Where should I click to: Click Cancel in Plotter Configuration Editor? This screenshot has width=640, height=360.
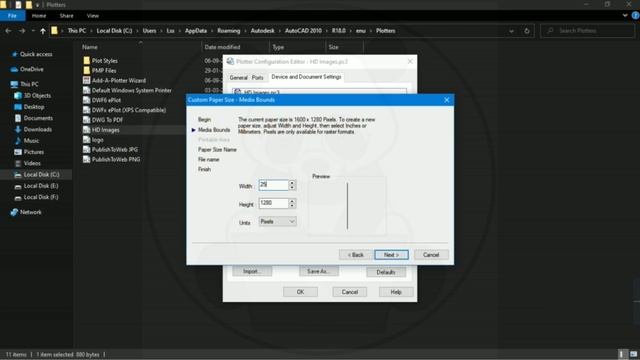click(350, 292)
